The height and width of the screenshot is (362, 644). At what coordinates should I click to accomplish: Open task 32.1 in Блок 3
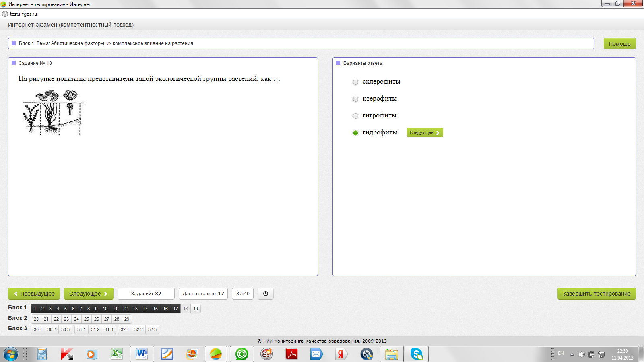pyautogui.click(x=125, y=329)
